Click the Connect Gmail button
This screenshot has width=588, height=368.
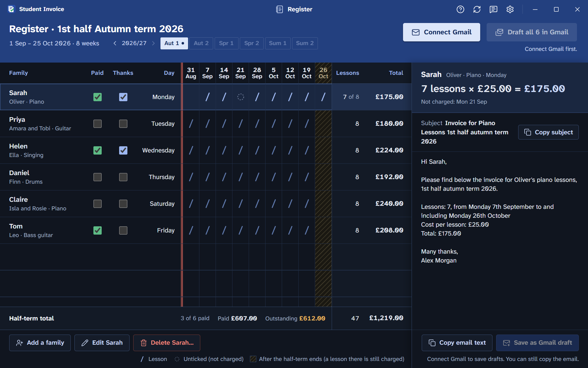click(441, 32)
